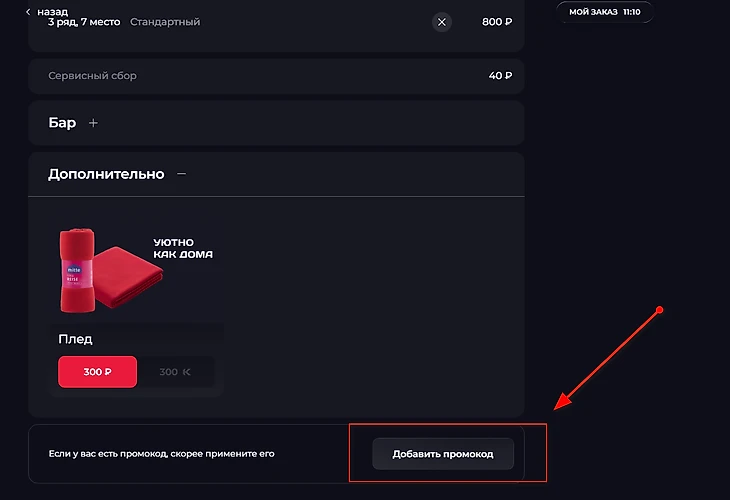
Task: Click the minus icon beside Дополнительно
Action: [181, 174]
